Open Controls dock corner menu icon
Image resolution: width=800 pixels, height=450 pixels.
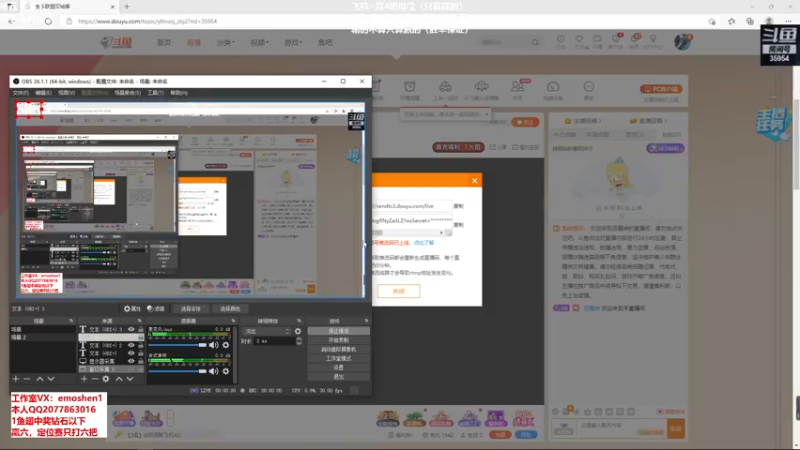pos(366,321)
